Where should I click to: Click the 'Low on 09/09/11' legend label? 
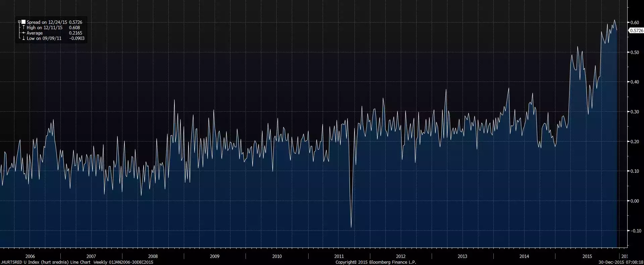44,38
